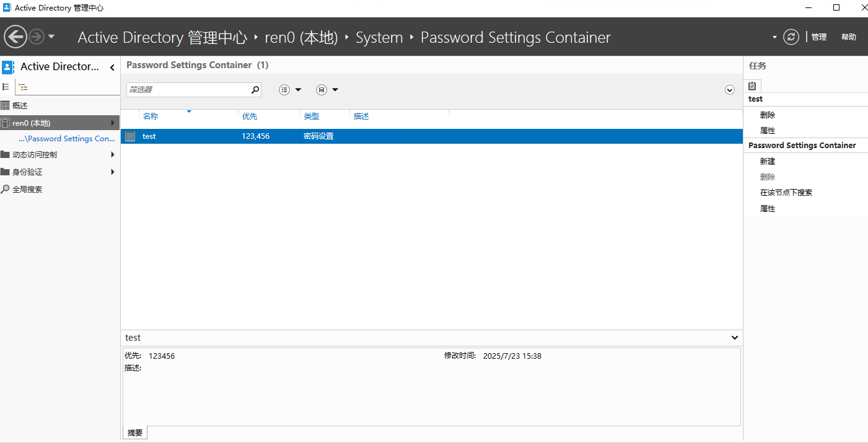Open the 摘要 tab in the preview pane

pos(135,433)
